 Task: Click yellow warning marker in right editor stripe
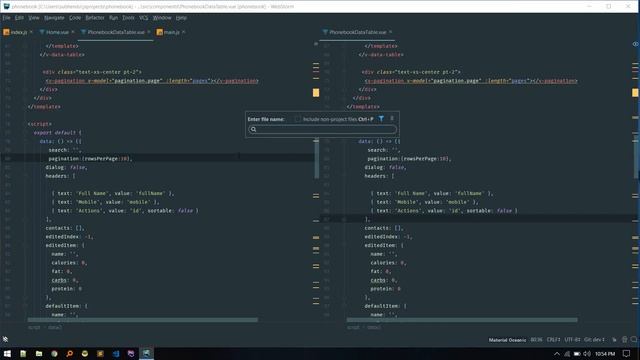coord(635,93)
